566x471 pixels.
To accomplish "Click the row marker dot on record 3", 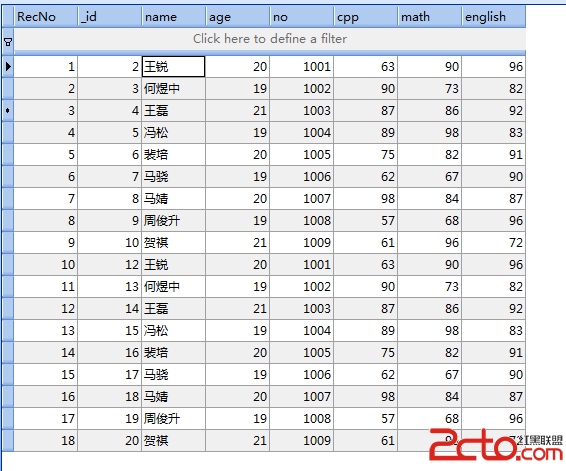I will pyautogui.click(x=8, y=110).
